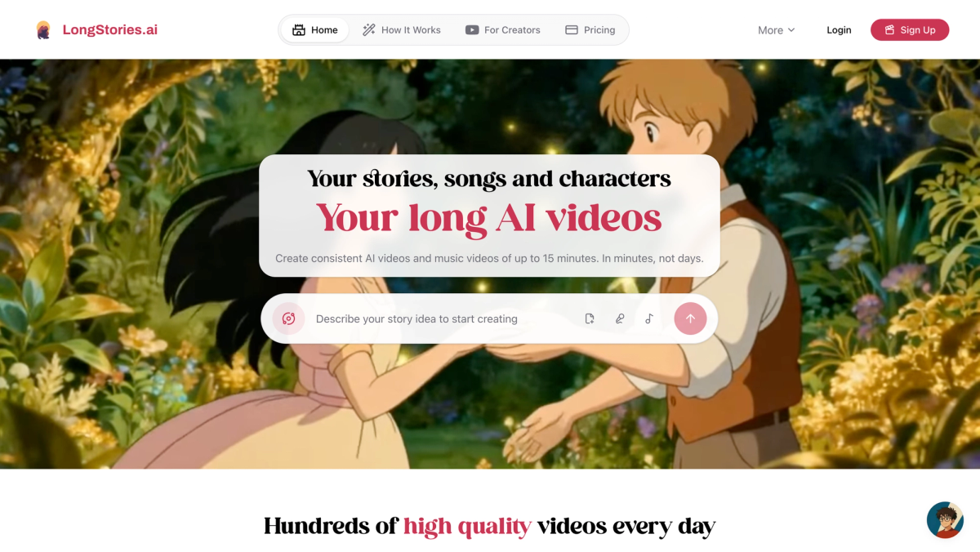Click the Sign Up button
980x552 pixels.
pos(910,30)
